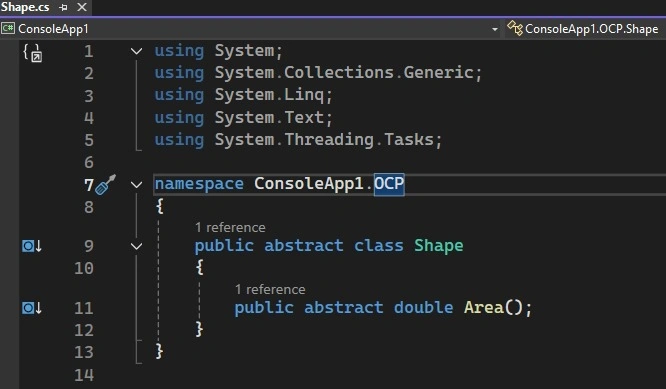
Task: Click the braces icon in margin at line 1
Action: [32, 53]
